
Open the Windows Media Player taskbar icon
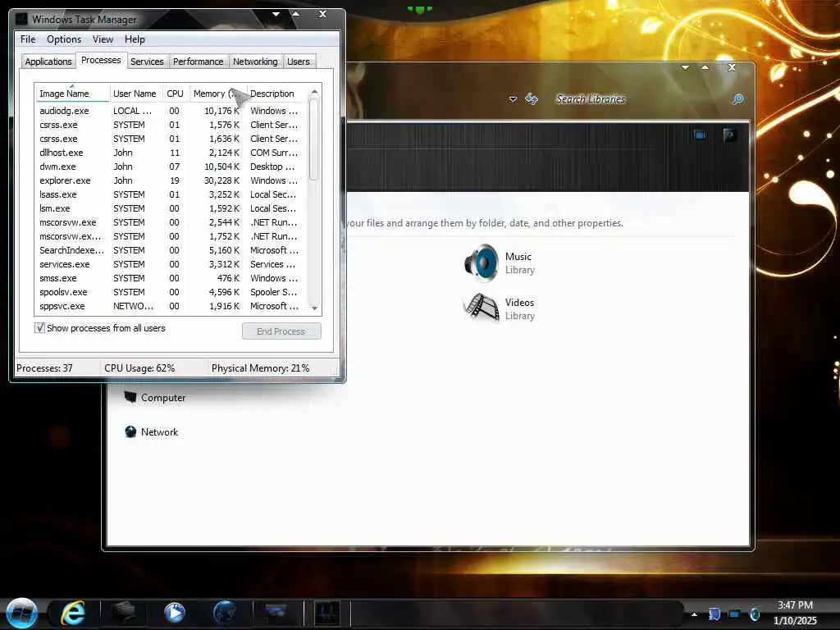(x=175, y=612)
